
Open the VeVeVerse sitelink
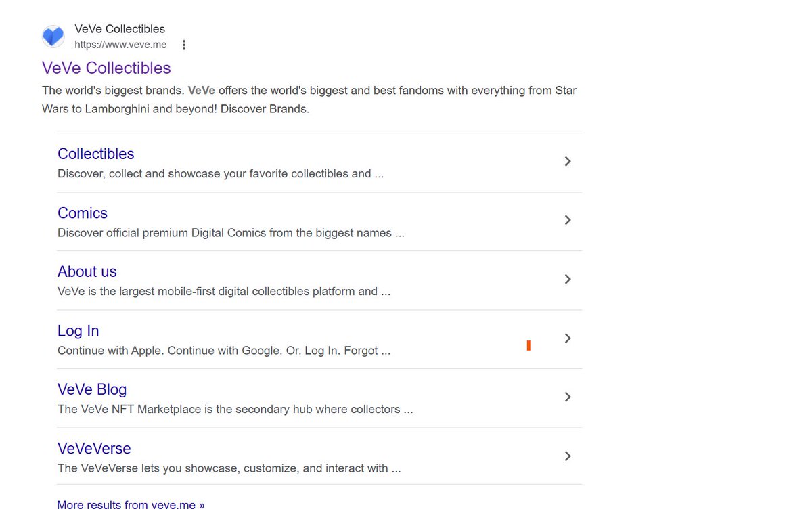tap(94, 448)
